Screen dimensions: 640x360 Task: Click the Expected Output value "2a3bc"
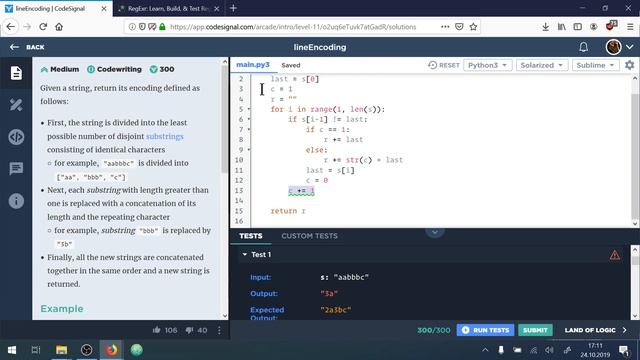[x=336, y=310]
